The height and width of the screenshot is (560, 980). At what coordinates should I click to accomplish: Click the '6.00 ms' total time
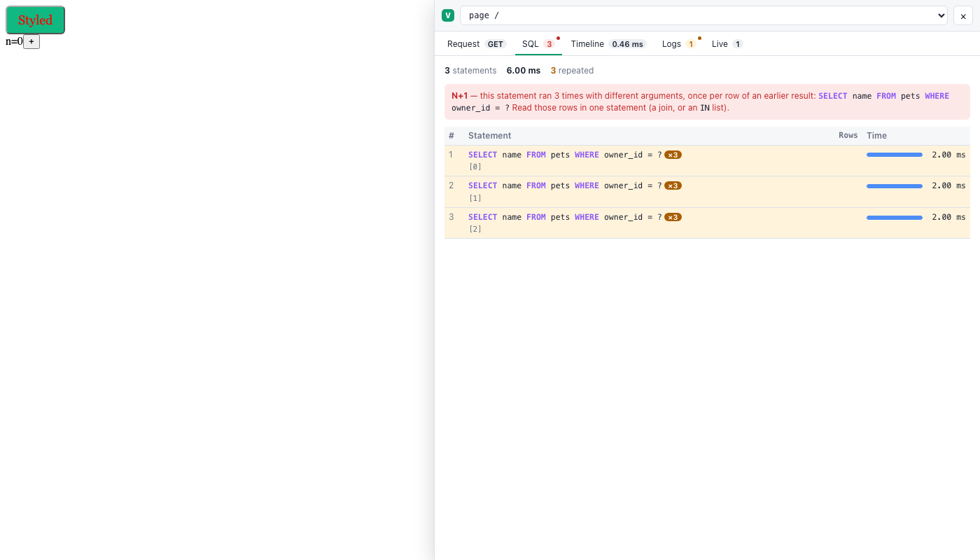click(524, 71)
